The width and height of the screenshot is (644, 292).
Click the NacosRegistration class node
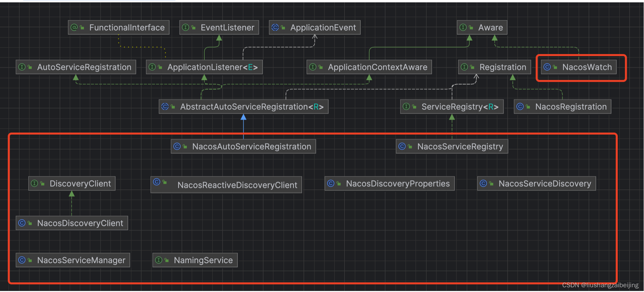[x=562, y=107]
